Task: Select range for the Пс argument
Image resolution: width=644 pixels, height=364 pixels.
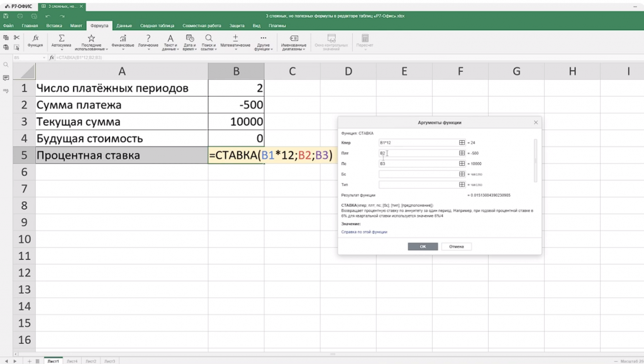Action: click(x=462, y=163)
